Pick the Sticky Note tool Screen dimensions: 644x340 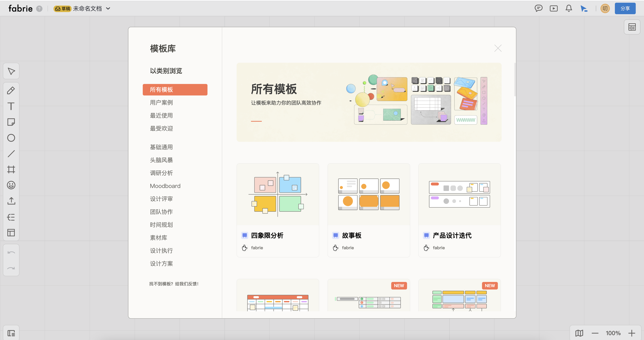pos(11,122)
